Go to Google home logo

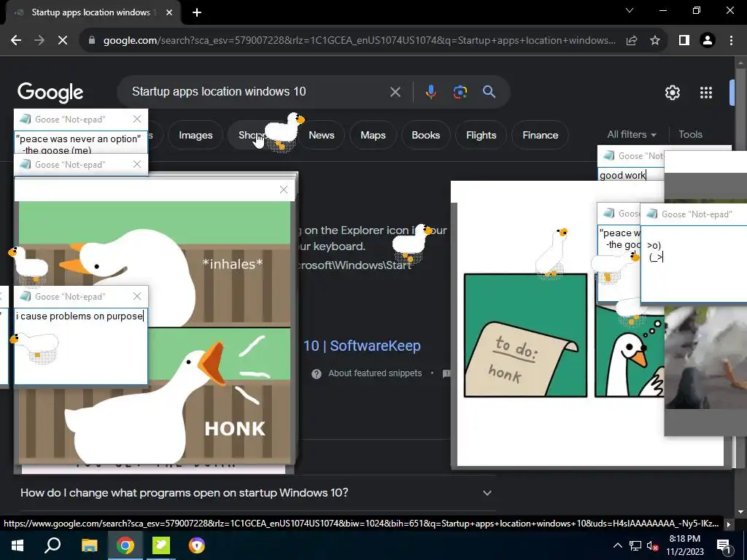(x=50, y=93)
